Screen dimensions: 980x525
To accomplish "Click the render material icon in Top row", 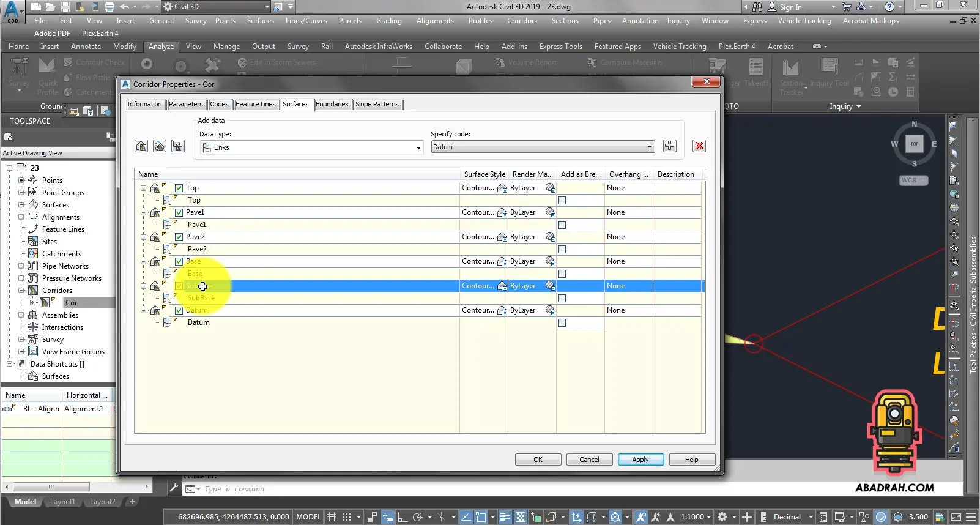I will [550, 188].
